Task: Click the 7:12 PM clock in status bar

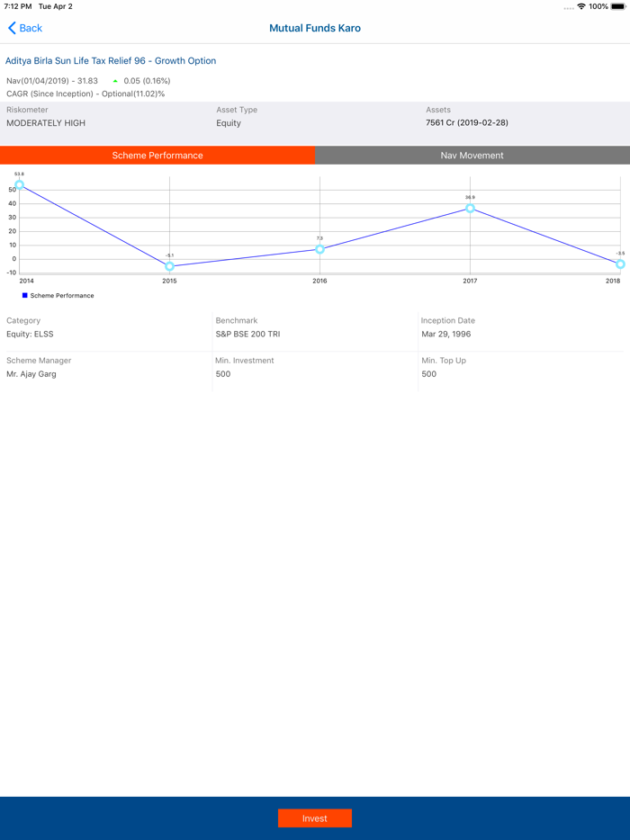Action: click(18, 6)
